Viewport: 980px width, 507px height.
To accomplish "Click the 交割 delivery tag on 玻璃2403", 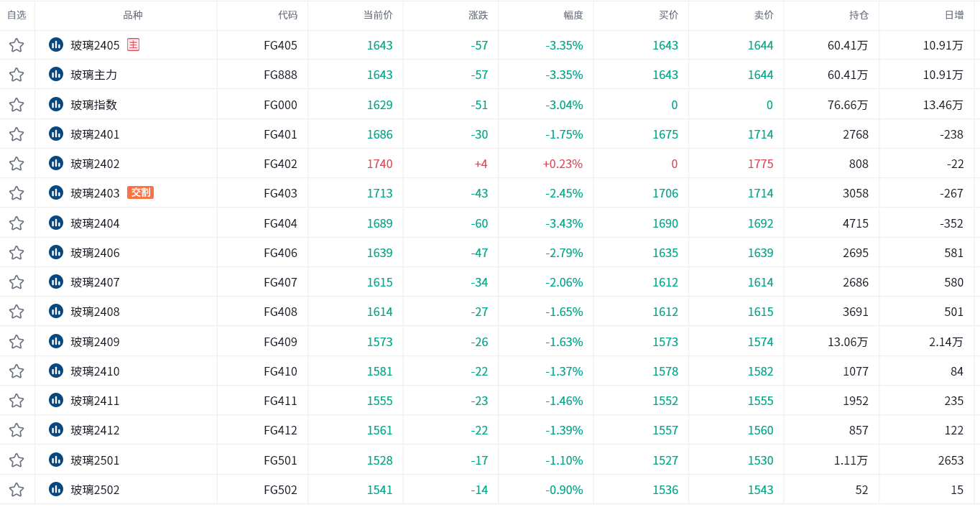I will [140, 192].
